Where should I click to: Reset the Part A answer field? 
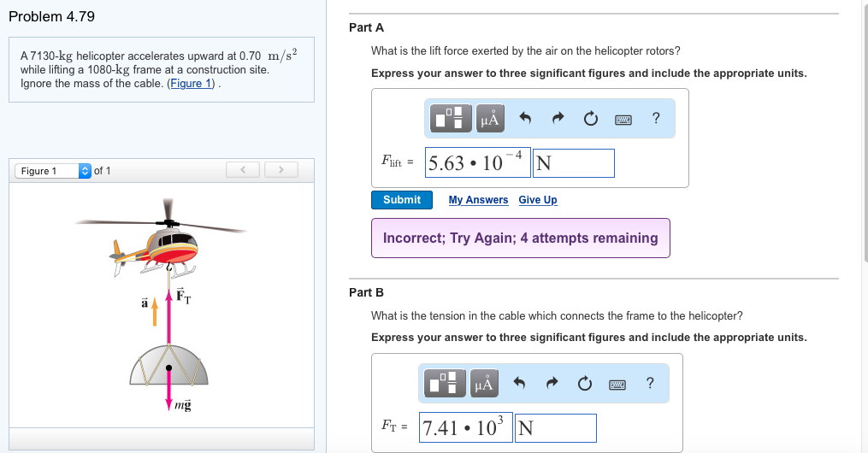[x=591, y=118]
